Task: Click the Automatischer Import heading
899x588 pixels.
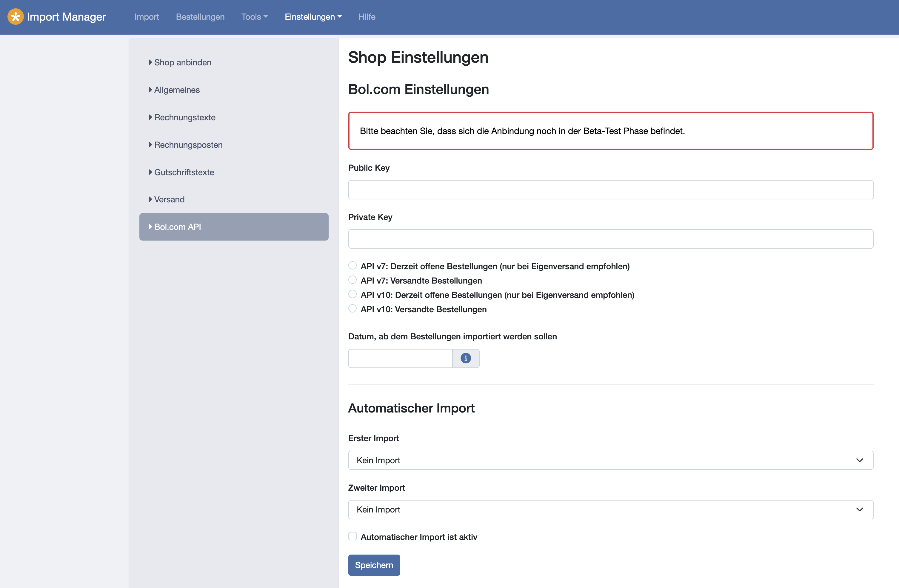Action: coord(411,408)
